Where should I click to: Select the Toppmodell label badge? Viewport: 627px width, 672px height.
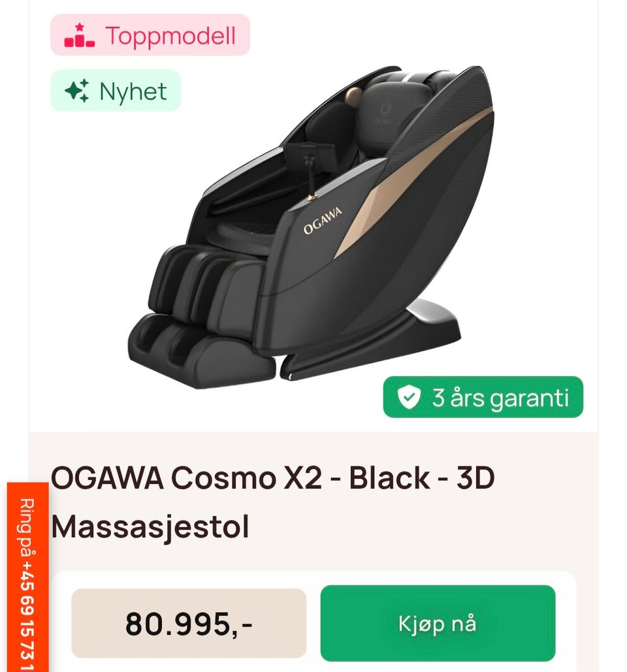click(x=150, y=35)
